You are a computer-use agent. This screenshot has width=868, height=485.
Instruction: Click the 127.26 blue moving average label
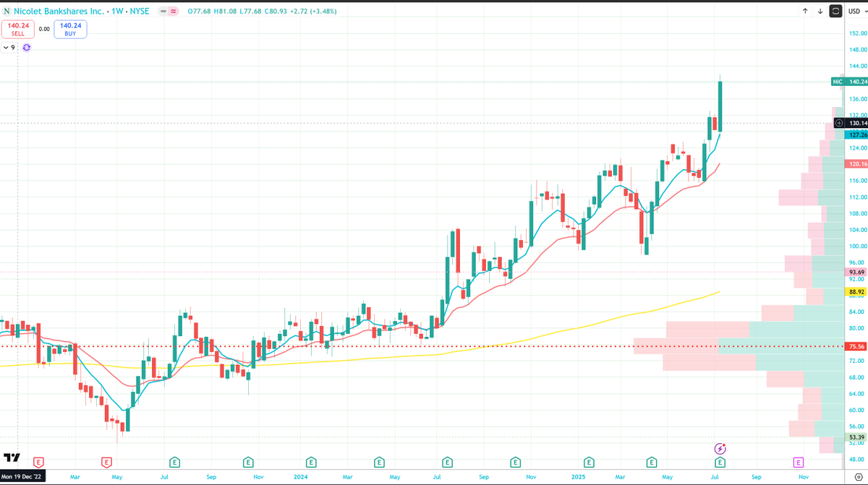pyautogui.click(x=856, y=134)
